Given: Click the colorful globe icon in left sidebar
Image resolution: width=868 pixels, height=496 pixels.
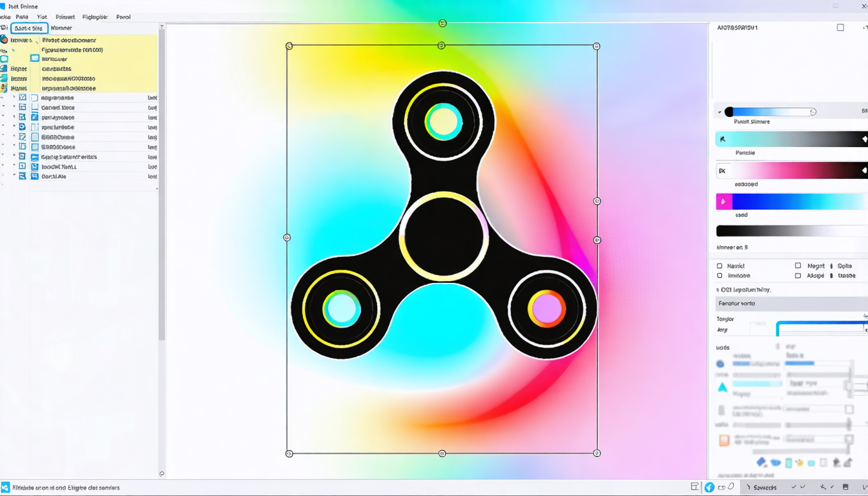Looking at the screenshot, I should click(4, 39).
